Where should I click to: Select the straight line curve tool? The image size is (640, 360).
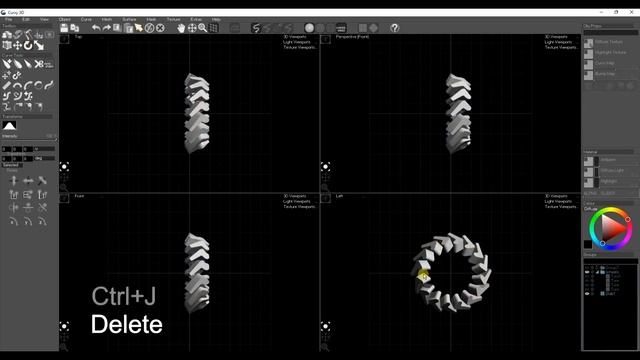[x=7, y=85]
